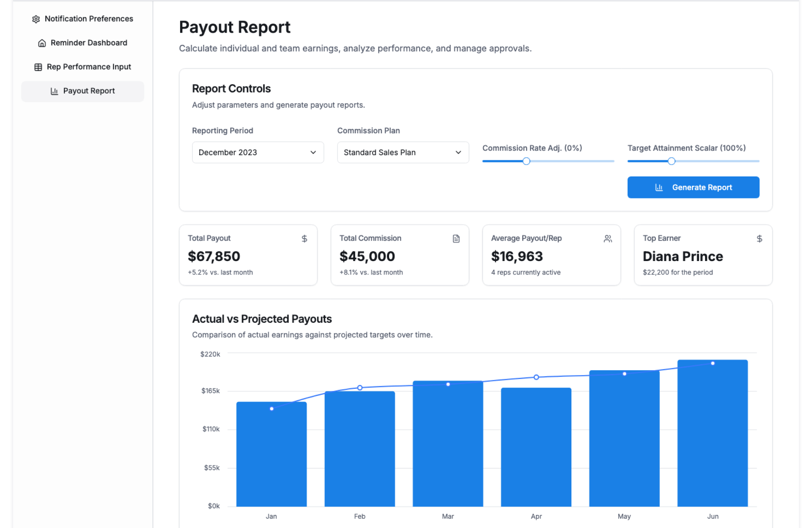
Task: Open the Commission Plan dropdown
Action: coord(403,152)
